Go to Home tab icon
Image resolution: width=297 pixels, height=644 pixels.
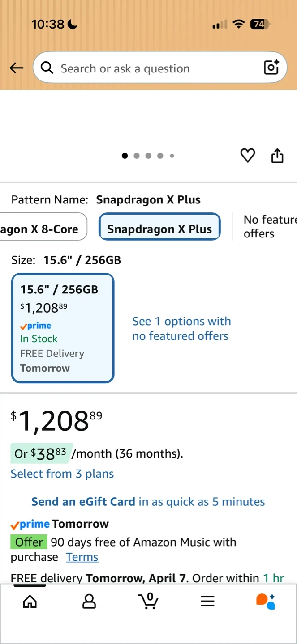pos(30,601)
